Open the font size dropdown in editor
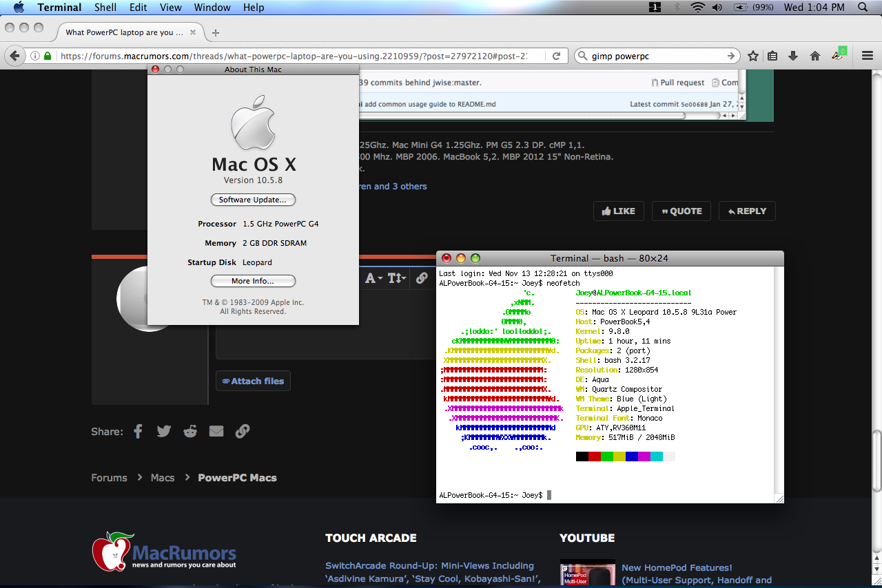Image resolution: width=882 pixels, height=588 pixels. coord(396,278)
